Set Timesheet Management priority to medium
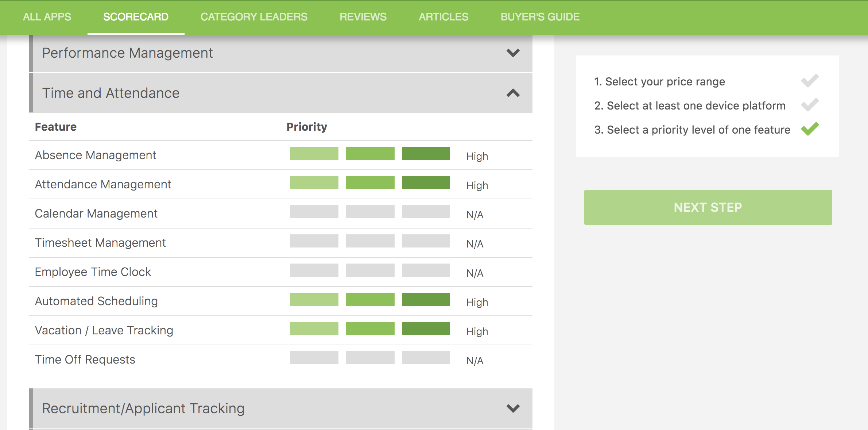The height and width of the screenshot is (430, 868). tap(370, 241)
